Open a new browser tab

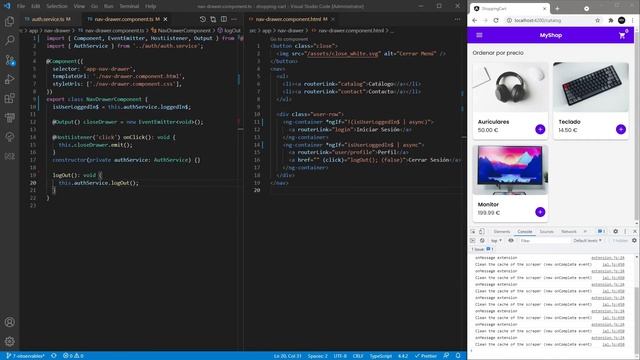[557, 9]
